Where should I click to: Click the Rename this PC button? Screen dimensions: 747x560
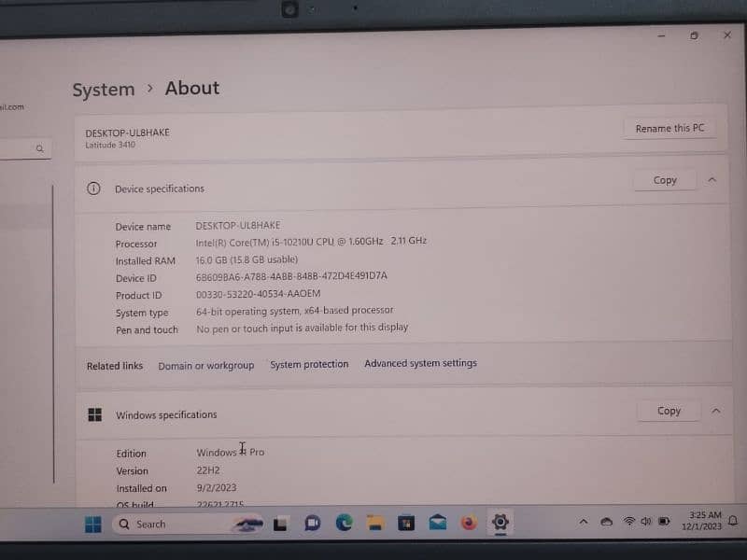click(669, 128)
